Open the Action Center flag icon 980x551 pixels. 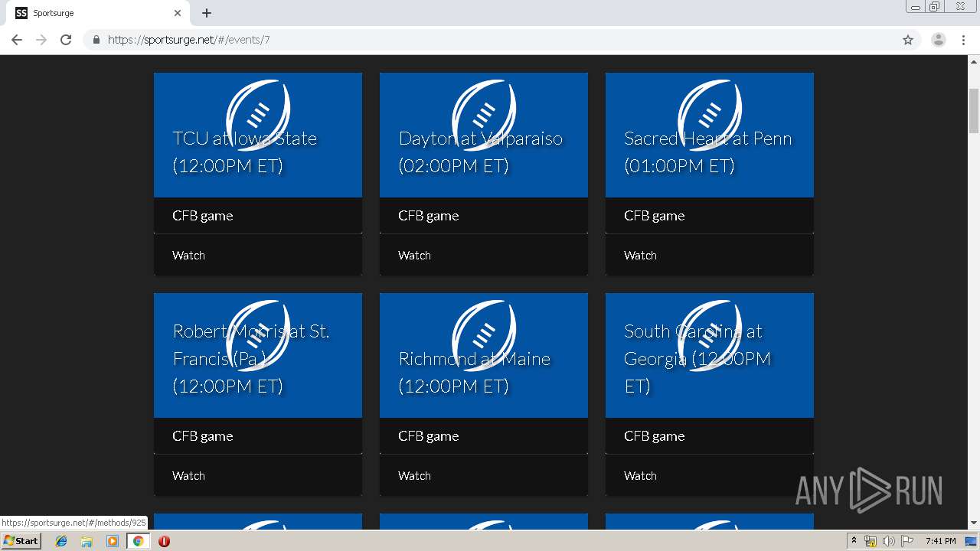907,541
